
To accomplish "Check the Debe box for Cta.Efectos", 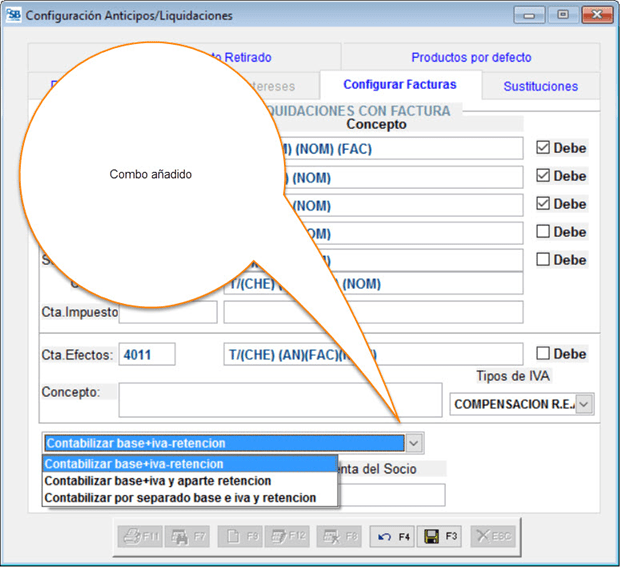I will tap(543, 354).
